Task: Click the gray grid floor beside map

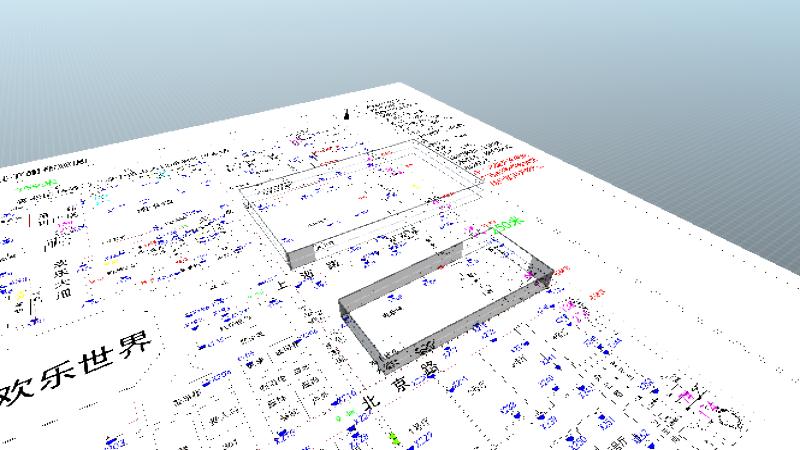Action: point(700,200)
